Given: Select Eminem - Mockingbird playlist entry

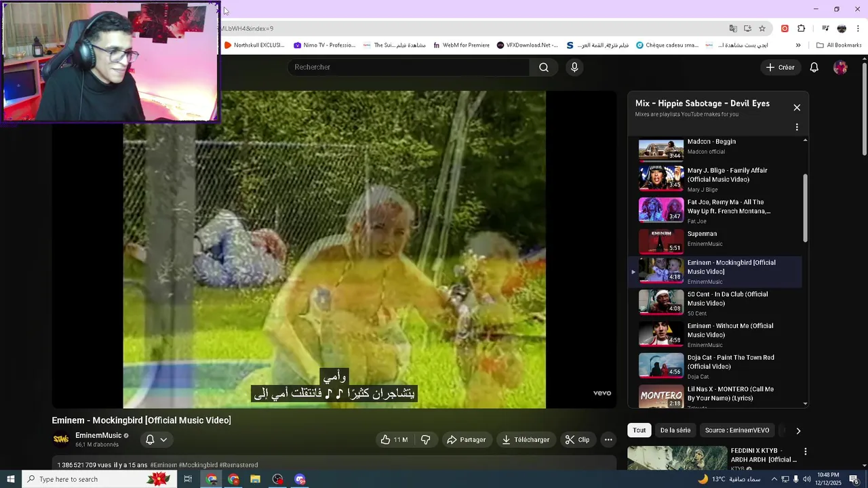Looking at the screenshot, I should [x=715, y=271].
